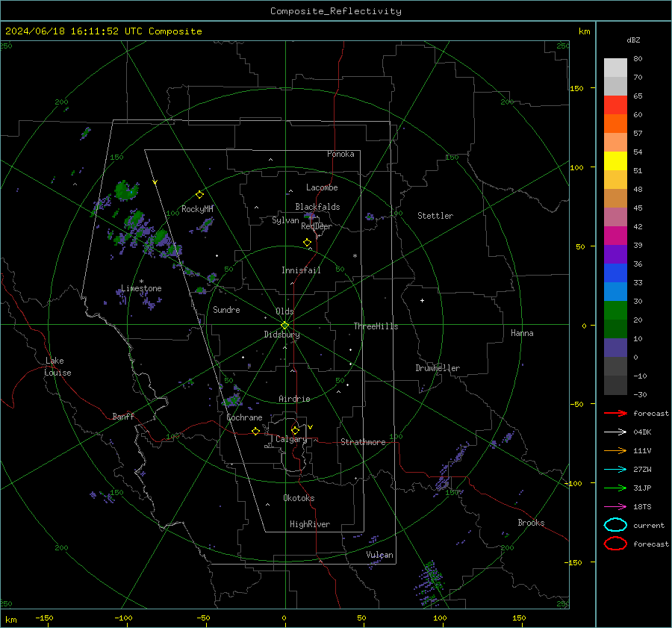
Task: Click the red forecast arrow in the legend
Action: point(615,413)
